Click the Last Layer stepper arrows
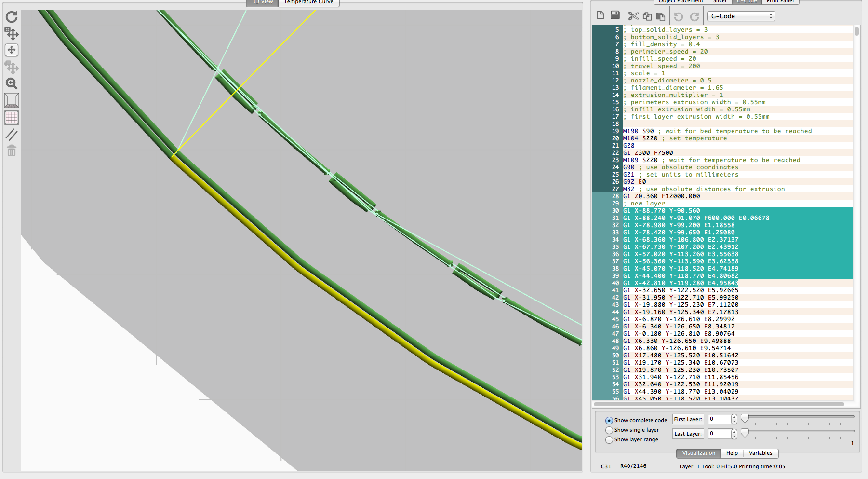 734,434
